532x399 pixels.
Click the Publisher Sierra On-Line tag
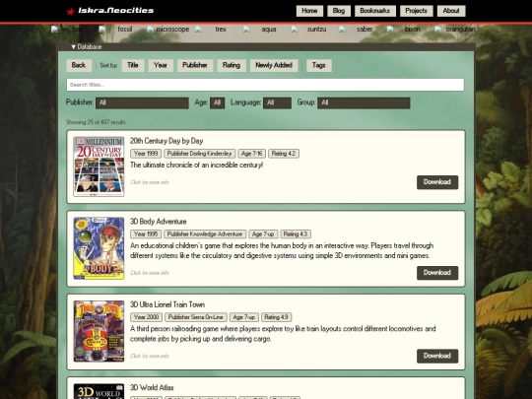coord(196,317)
